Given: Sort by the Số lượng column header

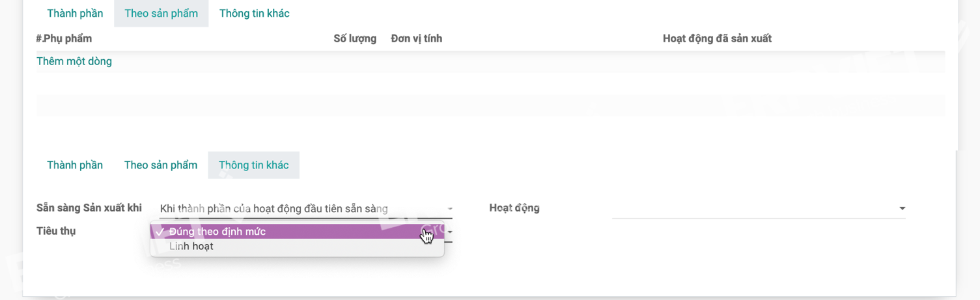Looking at the screenshot, I should 355,38.
